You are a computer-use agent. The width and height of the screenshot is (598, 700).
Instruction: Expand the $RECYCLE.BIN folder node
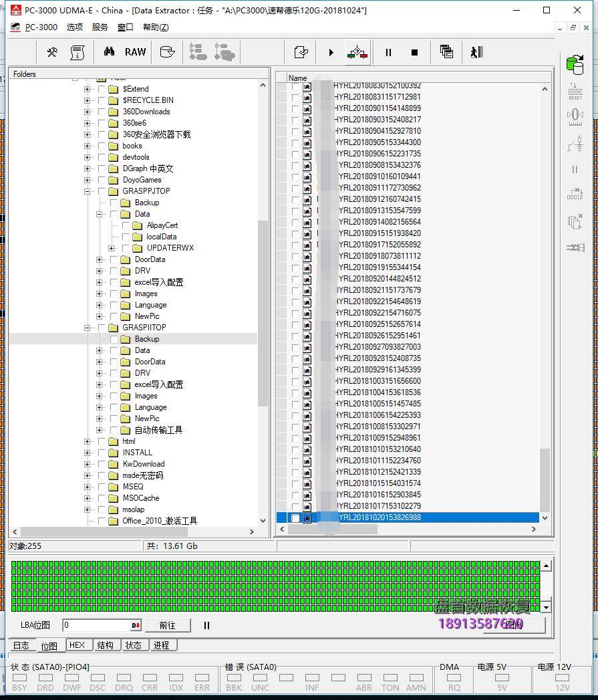point(87,100)
